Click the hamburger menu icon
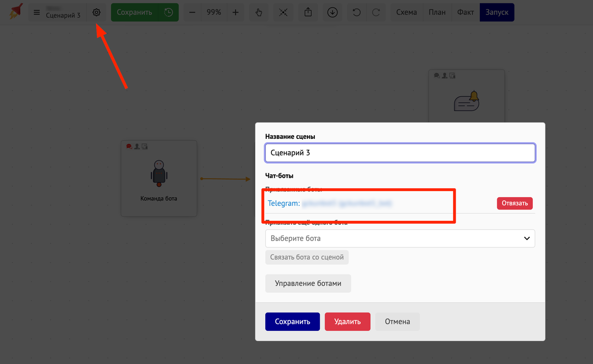 tap(37, 12)
